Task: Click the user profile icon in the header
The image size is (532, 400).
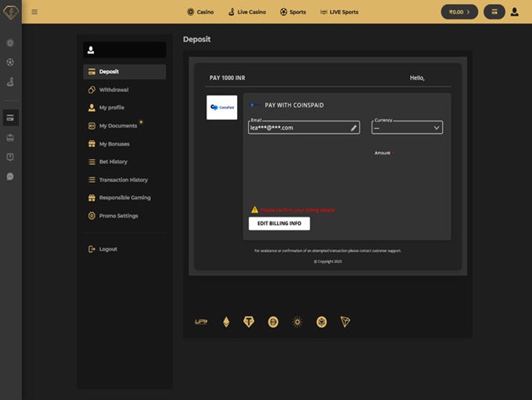Action: 514,12
